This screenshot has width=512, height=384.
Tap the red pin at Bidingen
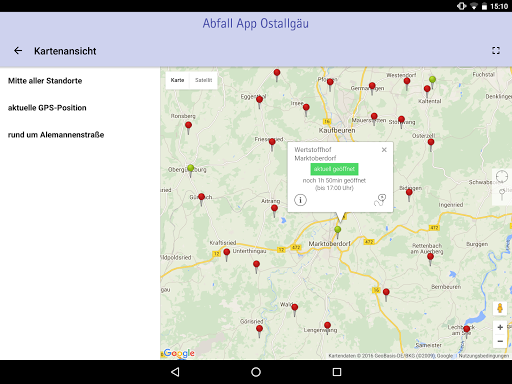tap(409, 193)
